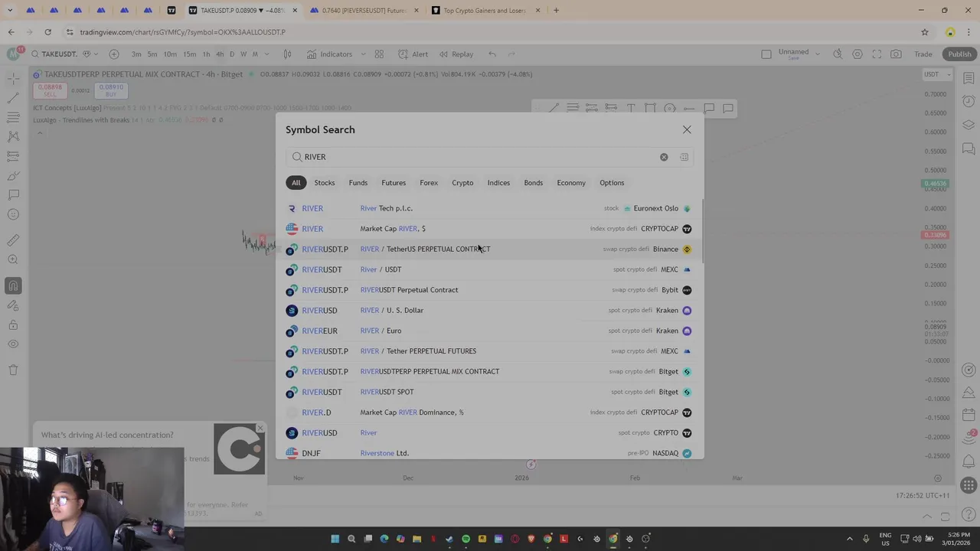Close the Symbol Search dialog

[x=687, y=129]
